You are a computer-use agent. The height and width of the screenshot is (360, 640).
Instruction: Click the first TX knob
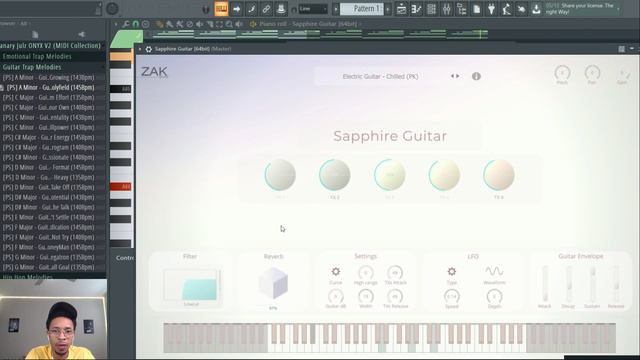point(280,175)
